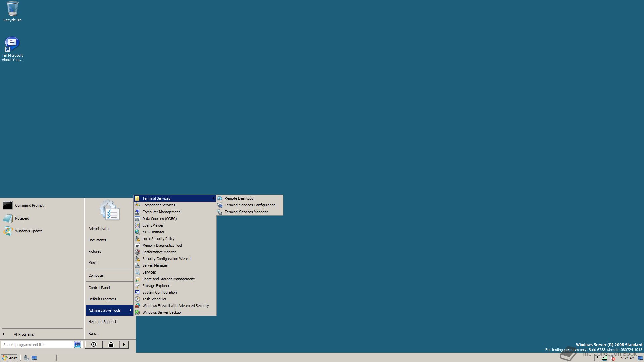This screenshot has height=362, width=644.
Task: Click the network status tray icon
Action: pyautogui.click(x=605, y=358)
